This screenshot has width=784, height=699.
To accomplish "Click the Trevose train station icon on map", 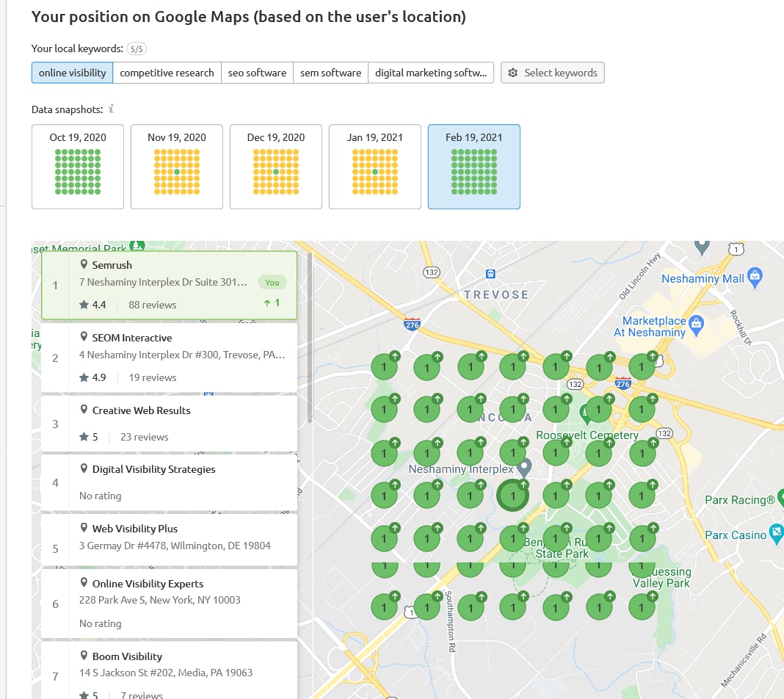I will 490,273.
